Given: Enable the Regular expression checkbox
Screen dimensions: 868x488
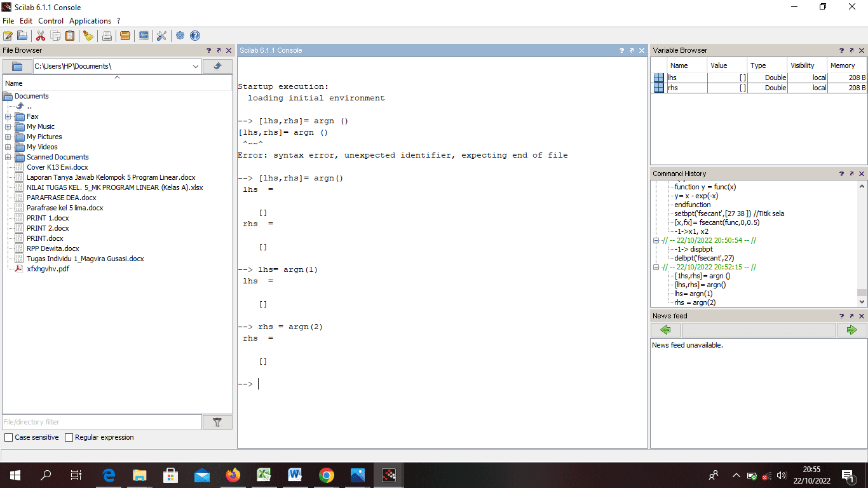Looking at the screenshot, I should 69,438.
